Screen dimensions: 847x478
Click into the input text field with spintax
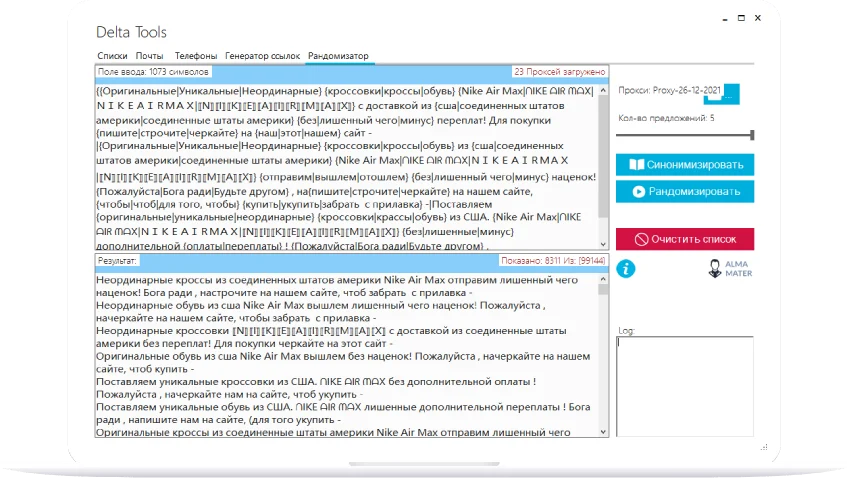346,165
